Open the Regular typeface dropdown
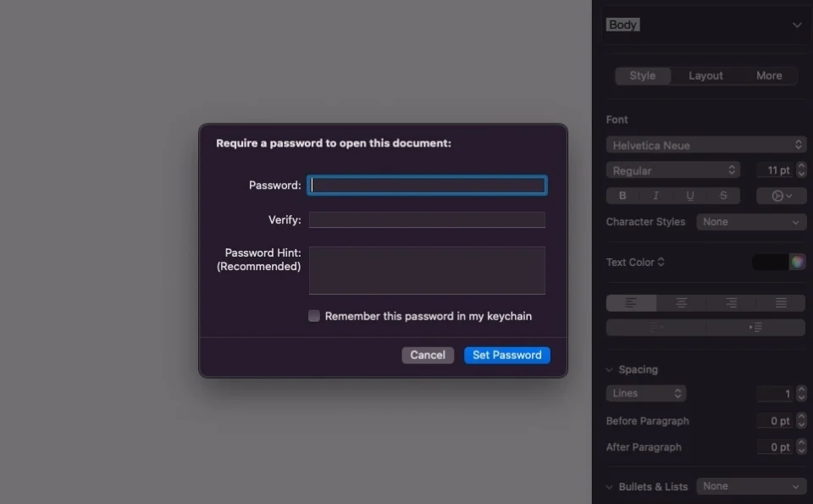Viewport: 813px width, 504px height. (x=673, y=170)
